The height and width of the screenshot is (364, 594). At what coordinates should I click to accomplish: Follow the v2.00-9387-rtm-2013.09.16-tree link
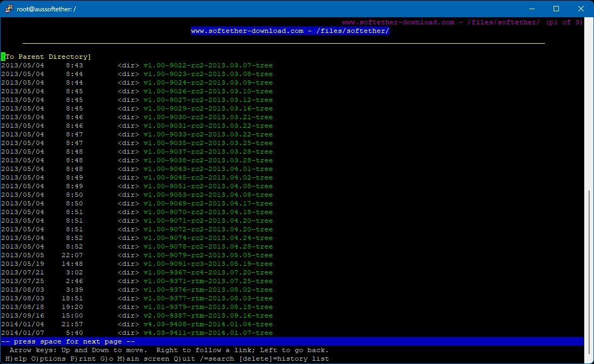[x=208, y=315]
